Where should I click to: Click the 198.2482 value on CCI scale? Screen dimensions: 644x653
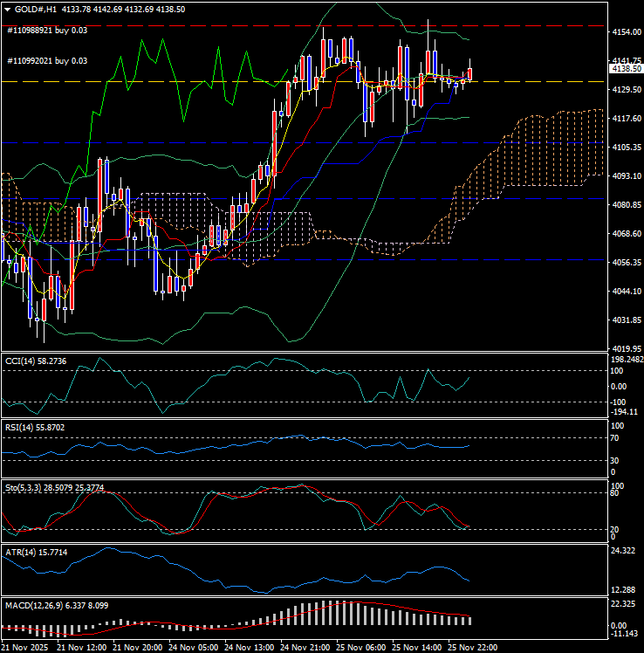(626, 359)
